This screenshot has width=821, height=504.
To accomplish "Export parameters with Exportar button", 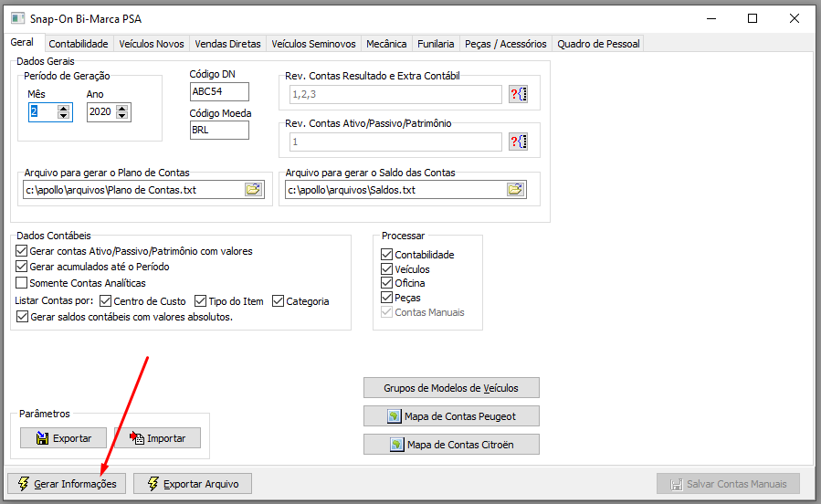I will coord(63,438).
